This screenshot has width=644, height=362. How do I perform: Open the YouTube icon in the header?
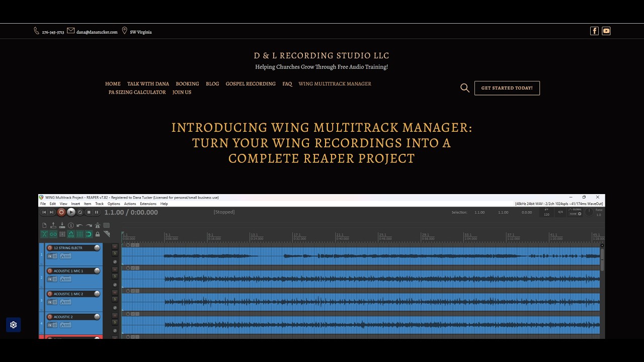pos(606,31)
